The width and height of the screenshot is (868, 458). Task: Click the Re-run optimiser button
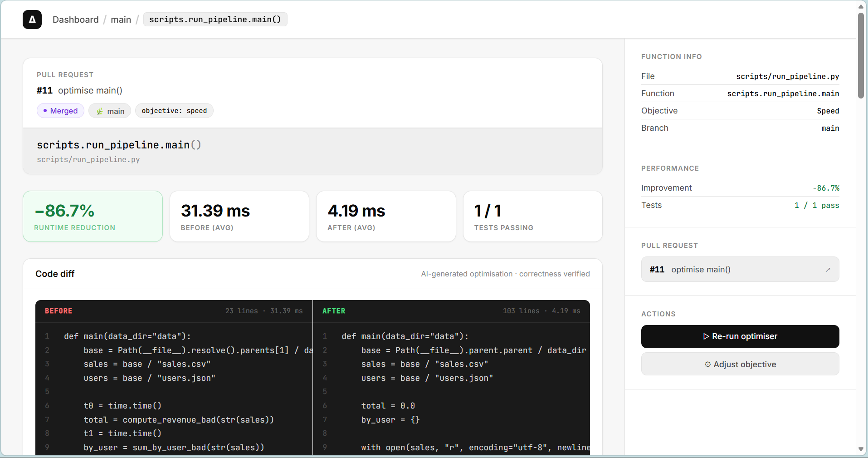(740, 336)
